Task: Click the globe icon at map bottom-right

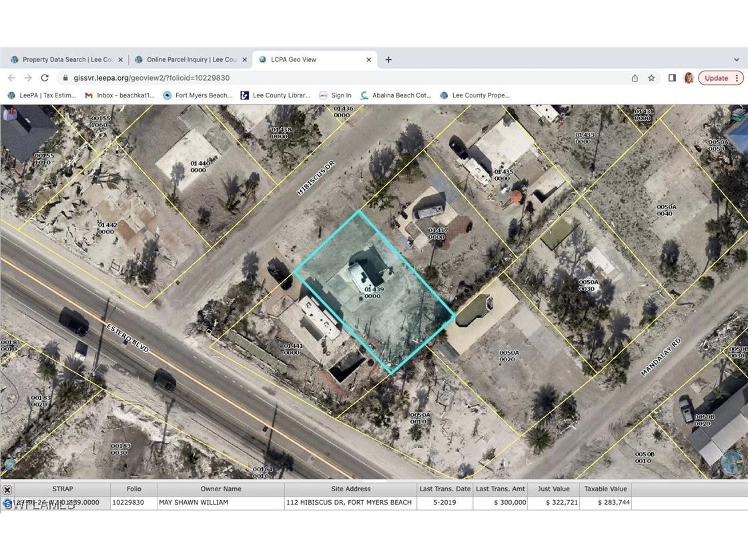Action: click(x=731, y=462)
